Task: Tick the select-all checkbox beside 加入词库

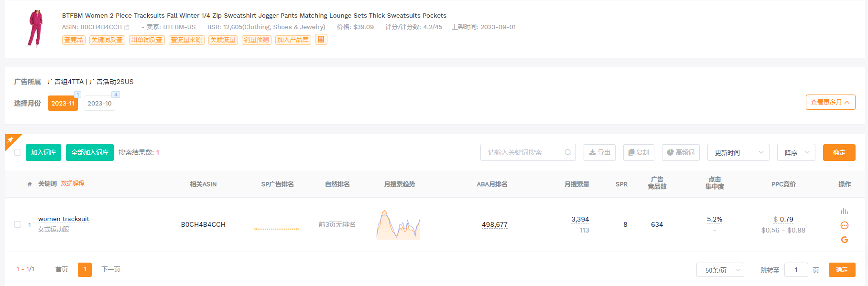Action: click(18, 152)
